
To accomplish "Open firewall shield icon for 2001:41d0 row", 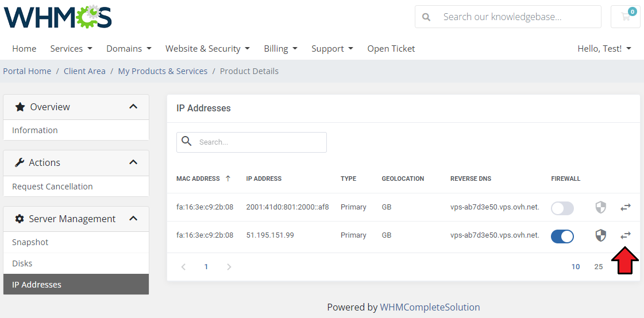I will pyautogui.click(x=601, y=207).
